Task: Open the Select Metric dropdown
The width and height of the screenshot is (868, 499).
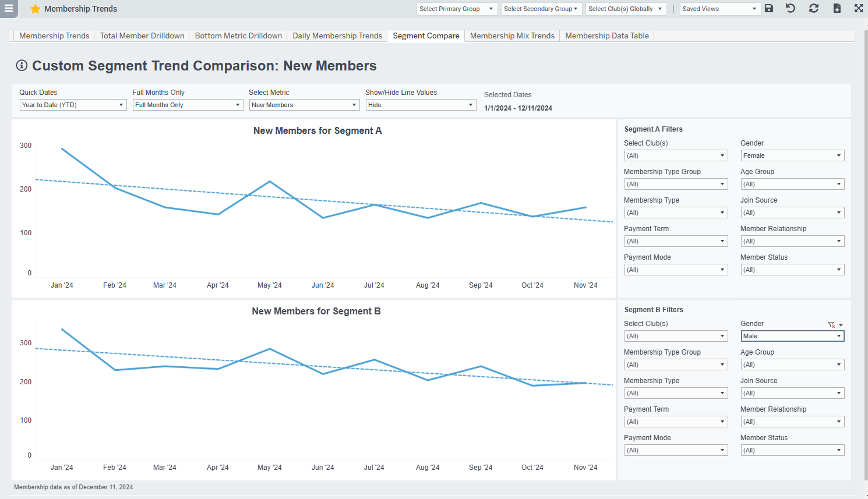Action: pos(304,105)
